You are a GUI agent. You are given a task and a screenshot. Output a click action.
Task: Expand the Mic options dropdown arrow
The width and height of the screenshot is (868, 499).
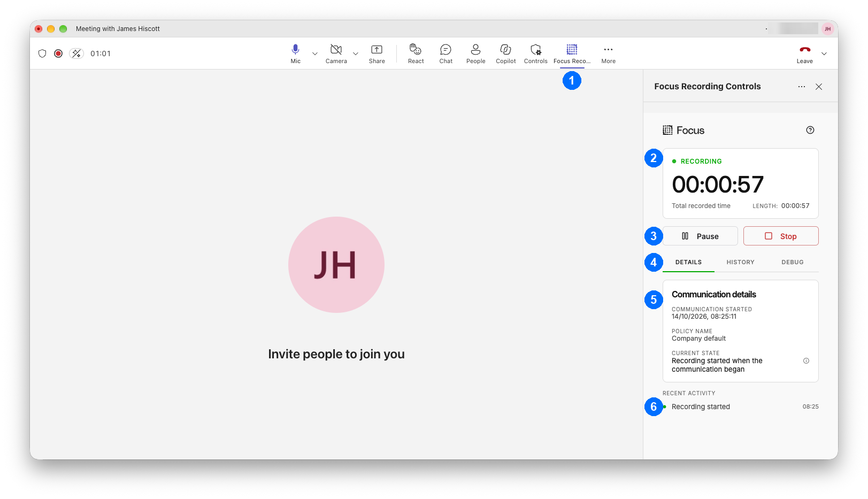[315, 53]
